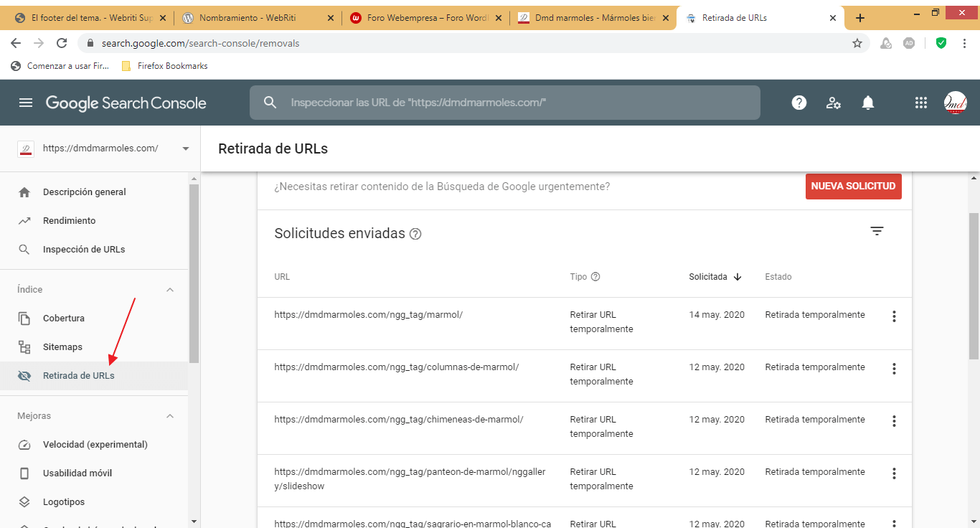The width and height of the screenshot is (980, 528).
Task: Open the Google apps grid
Action: click(x=921, y=103)
